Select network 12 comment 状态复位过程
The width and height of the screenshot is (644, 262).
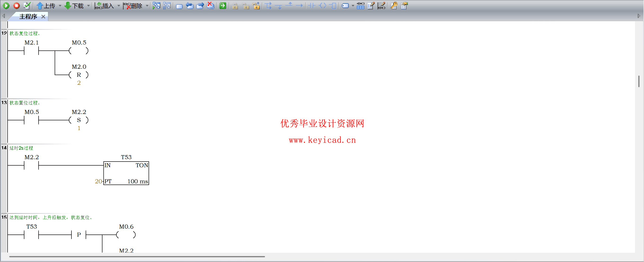(25, 33)
